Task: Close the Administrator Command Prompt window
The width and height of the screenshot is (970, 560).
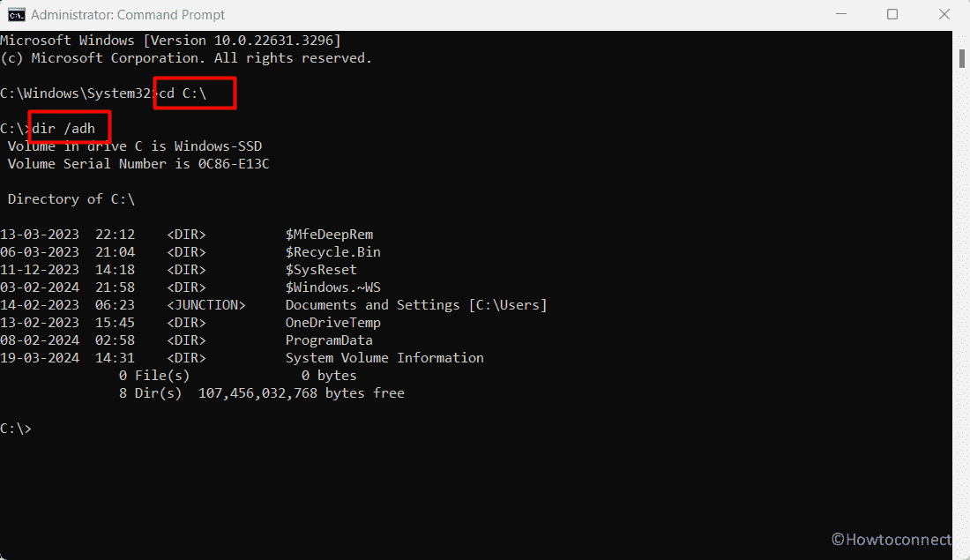Action: [944, 14]
